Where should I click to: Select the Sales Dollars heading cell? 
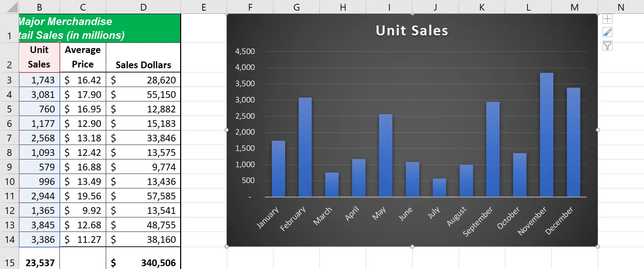143,57
